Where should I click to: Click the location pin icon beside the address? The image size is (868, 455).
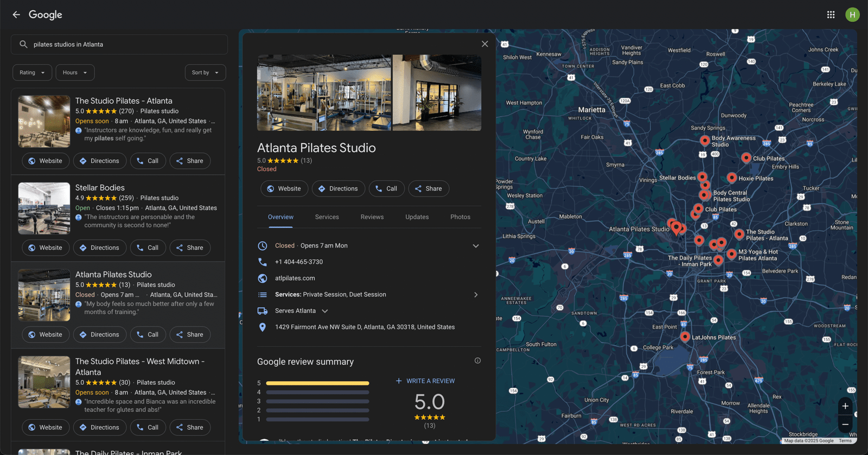[x=263, y=327]
